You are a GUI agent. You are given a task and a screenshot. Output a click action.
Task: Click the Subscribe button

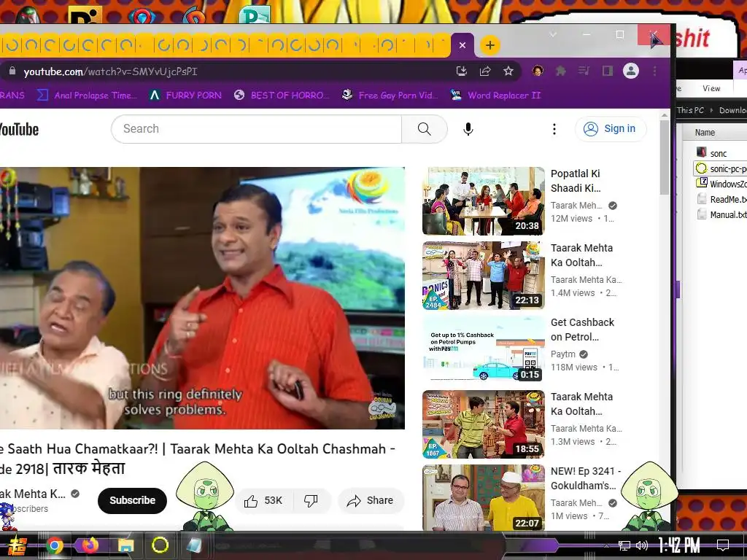[x=133, y=500]
